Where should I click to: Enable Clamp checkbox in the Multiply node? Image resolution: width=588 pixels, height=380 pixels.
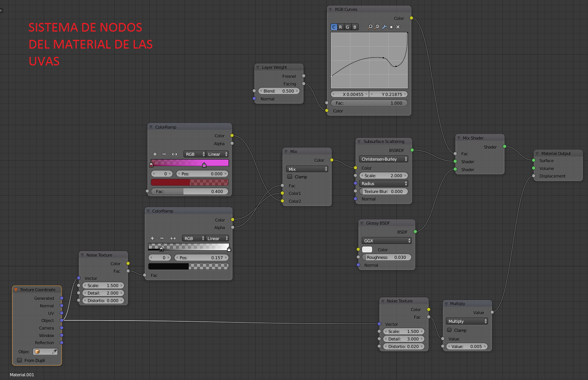[x=449, y=330]
